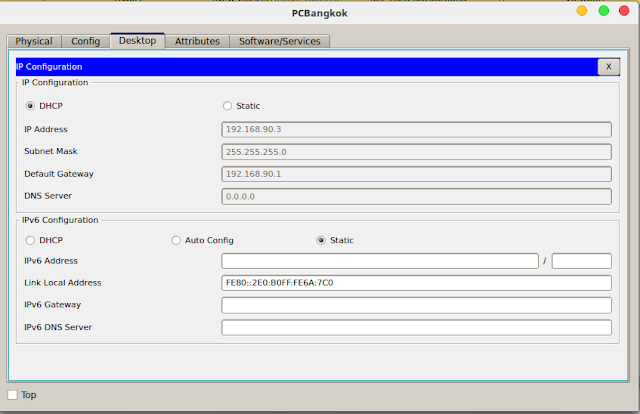
Task: Focus the IPv6 Gateway input field
Action: 416,305
